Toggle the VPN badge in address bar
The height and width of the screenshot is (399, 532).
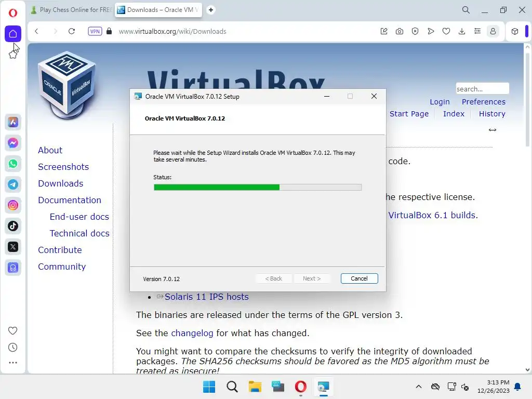(95, 31)
